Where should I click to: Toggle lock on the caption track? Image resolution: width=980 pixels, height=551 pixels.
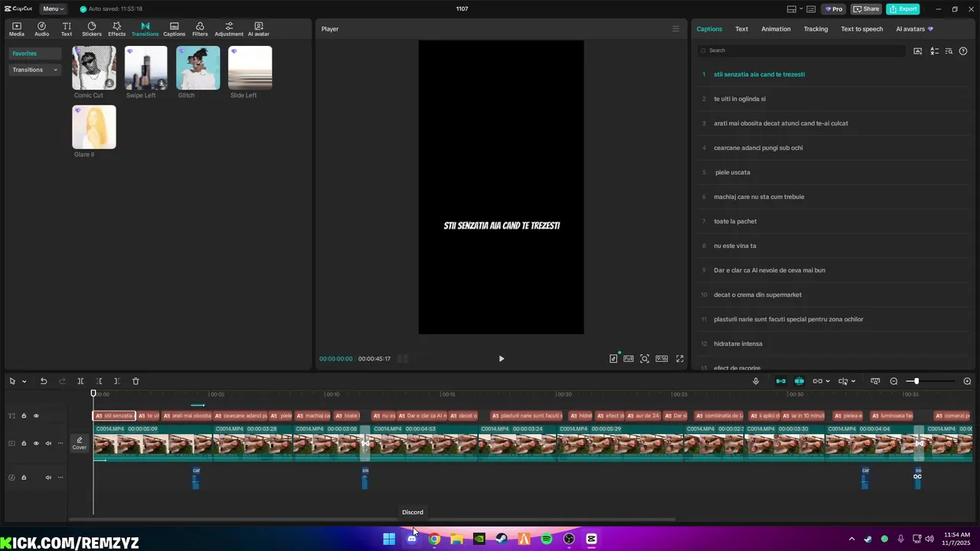24,416
